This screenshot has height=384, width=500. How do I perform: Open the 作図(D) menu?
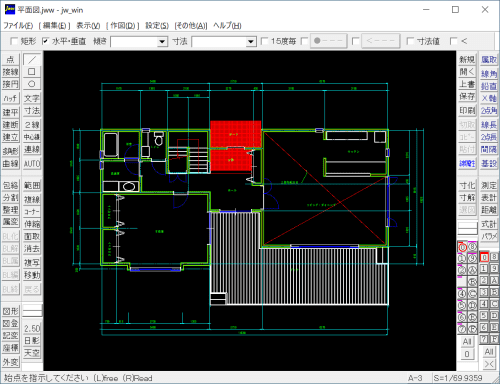[x=123, y=26]
